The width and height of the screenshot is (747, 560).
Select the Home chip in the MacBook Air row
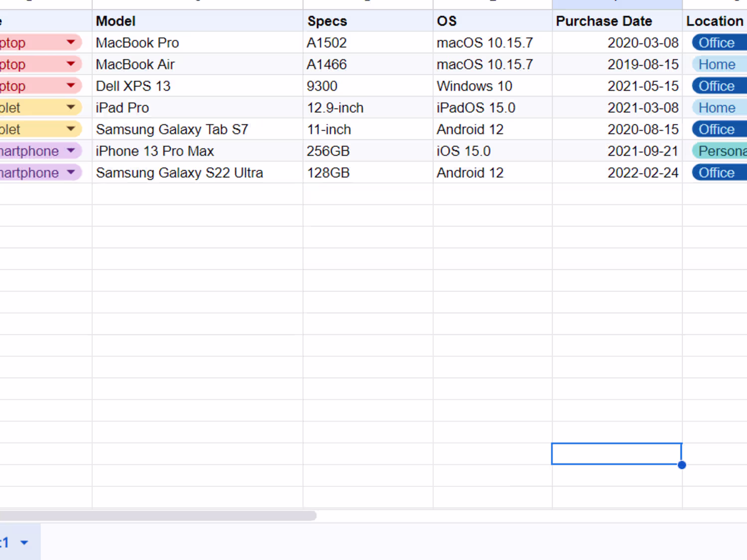coord(717,64)
